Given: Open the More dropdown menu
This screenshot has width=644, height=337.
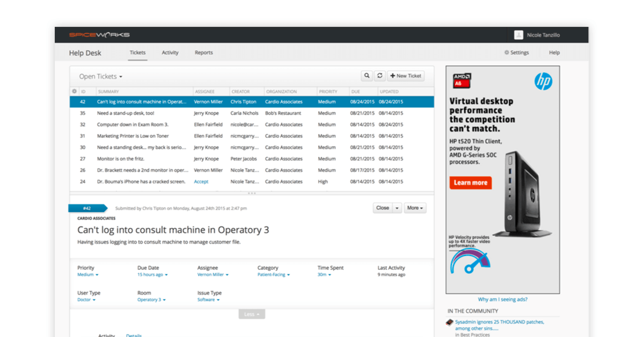Looking at the screenshot, I should (x=415, y=208).
